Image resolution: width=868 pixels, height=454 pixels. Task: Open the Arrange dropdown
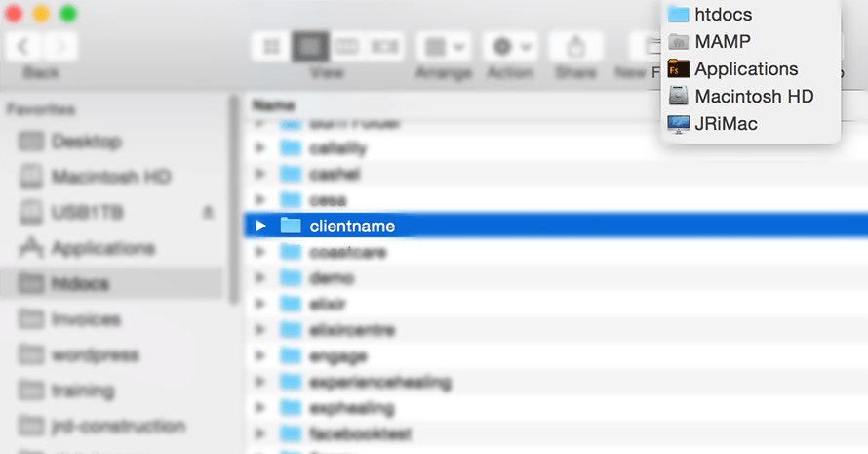click(444, 47)
